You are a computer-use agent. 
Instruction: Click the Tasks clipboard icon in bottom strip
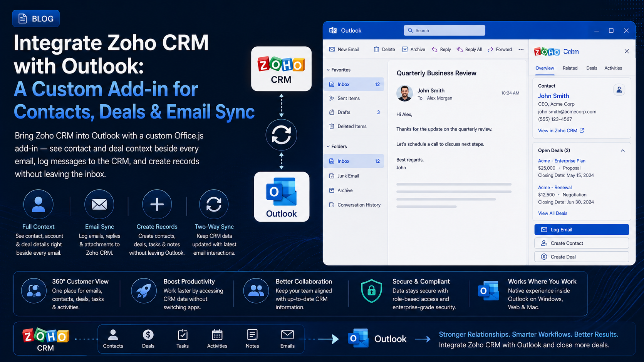[x=183, y=335]
